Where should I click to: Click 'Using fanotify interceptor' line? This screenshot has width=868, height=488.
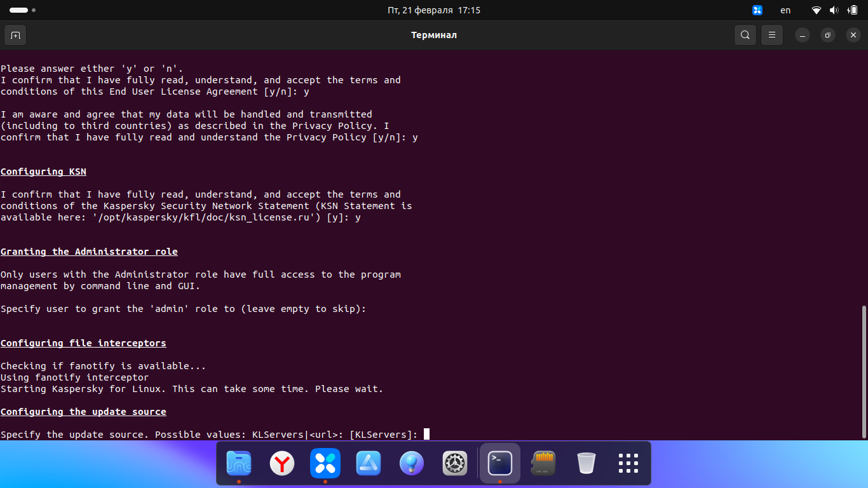74,377
